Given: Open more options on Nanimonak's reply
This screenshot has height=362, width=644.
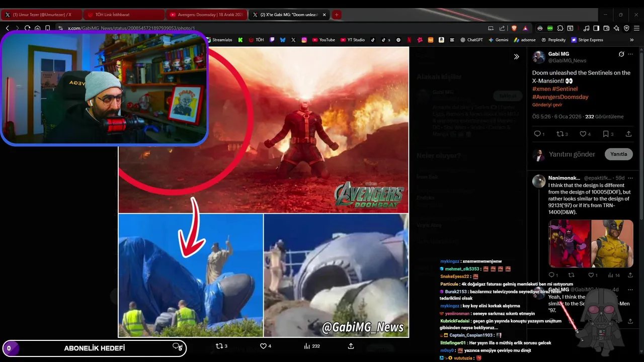Looking at the screenshot, I should [x=630, y=178].
